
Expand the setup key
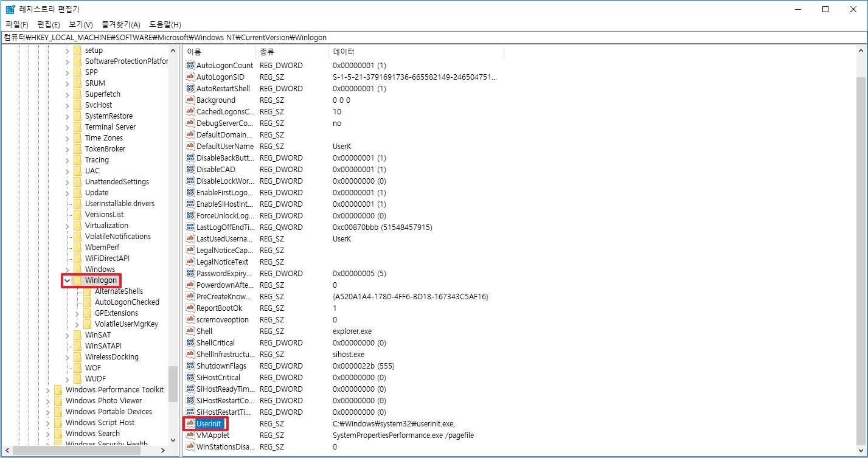coord(67,50)
